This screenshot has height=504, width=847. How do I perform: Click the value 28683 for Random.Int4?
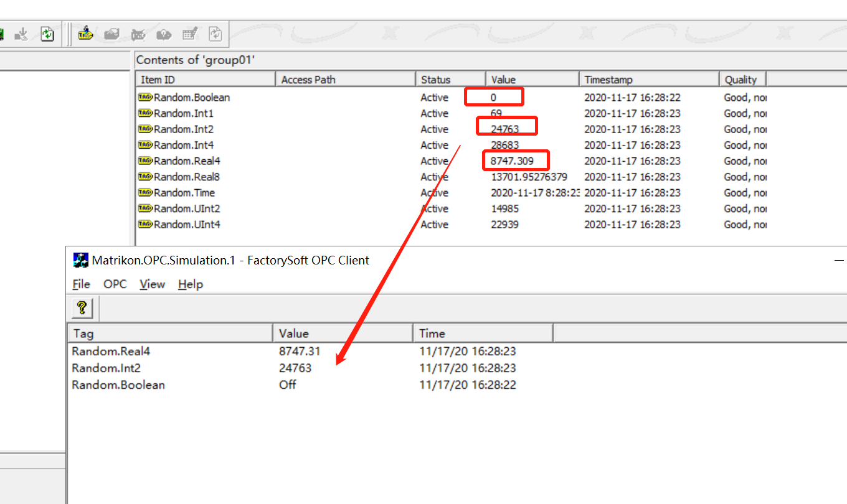505,145
